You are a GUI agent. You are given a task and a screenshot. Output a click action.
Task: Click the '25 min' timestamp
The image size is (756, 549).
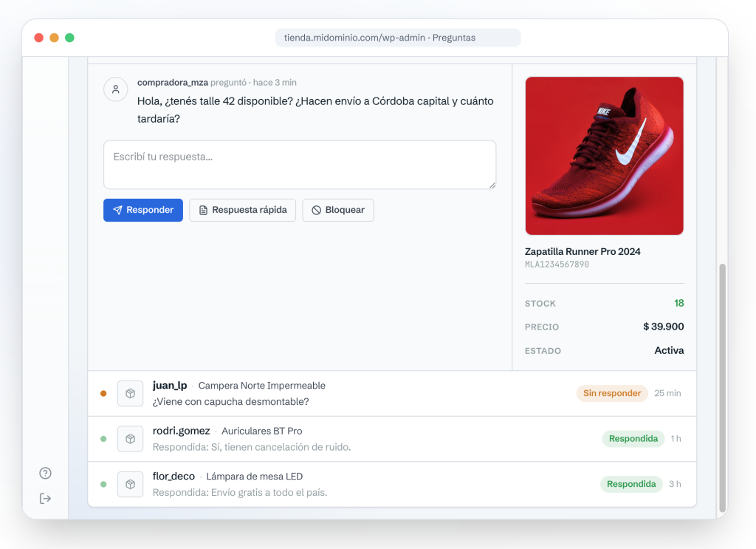point(667,393)
